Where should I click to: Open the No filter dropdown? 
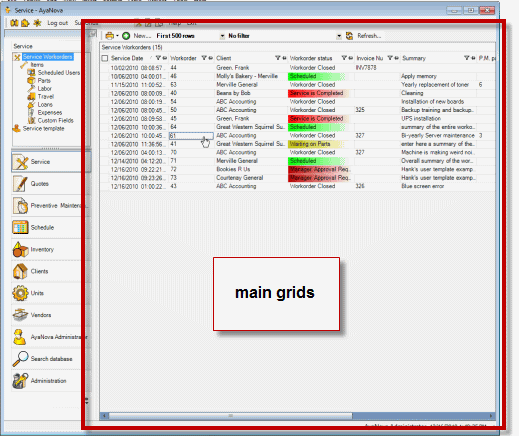pos(339,36)
